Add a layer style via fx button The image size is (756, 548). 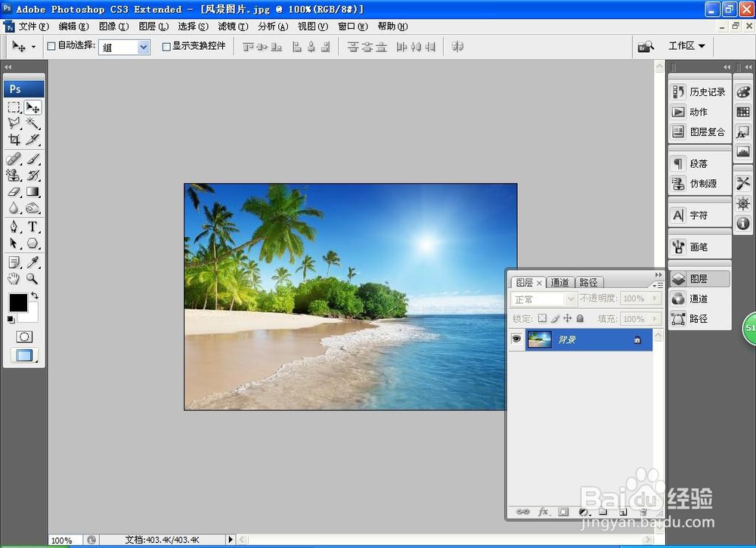click(544, 512)
